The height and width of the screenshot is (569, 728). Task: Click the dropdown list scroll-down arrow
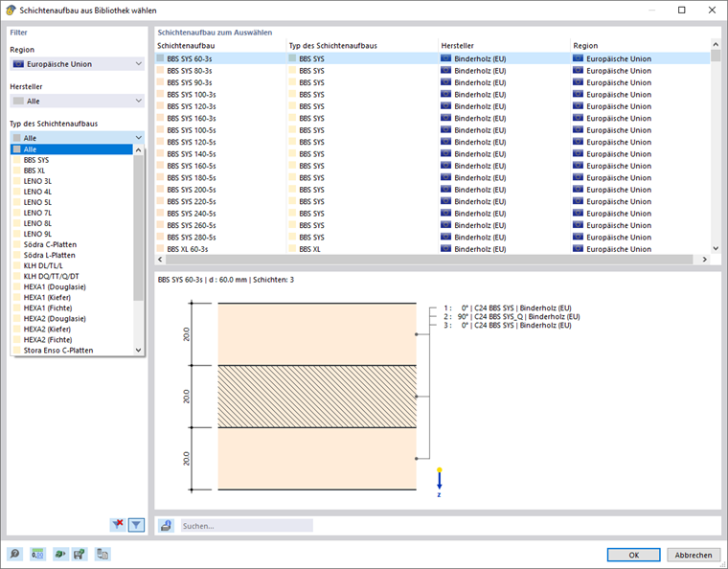pyautogui.click(x=138, y=351)
